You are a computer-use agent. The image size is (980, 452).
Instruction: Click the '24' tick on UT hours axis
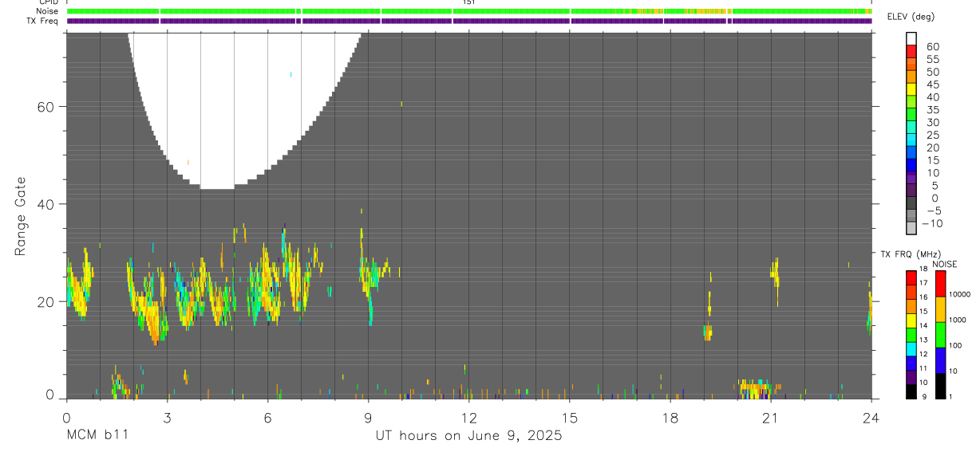[871, 417]
